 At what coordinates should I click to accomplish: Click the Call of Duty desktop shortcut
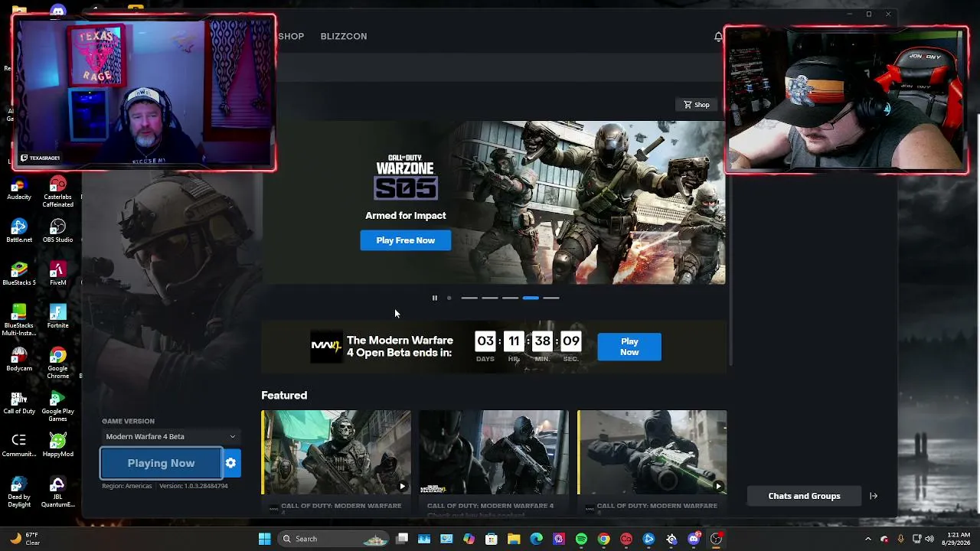point(19,402)
